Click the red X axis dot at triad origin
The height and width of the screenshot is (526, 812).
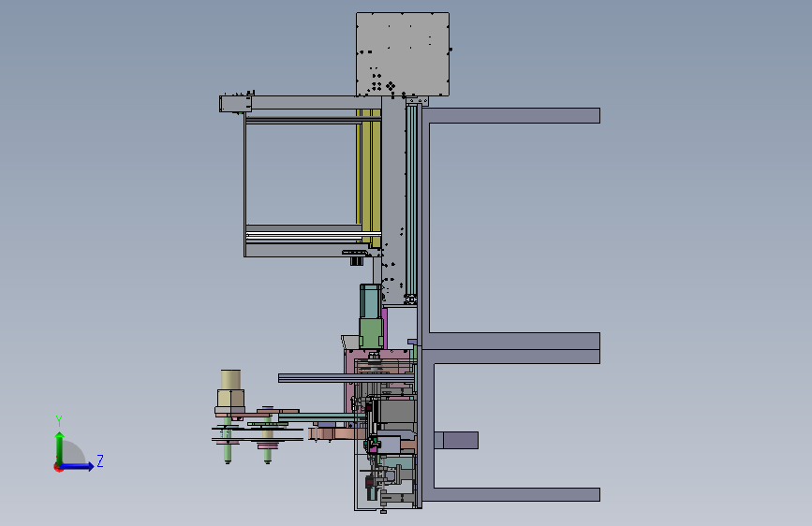click(58, 468)
